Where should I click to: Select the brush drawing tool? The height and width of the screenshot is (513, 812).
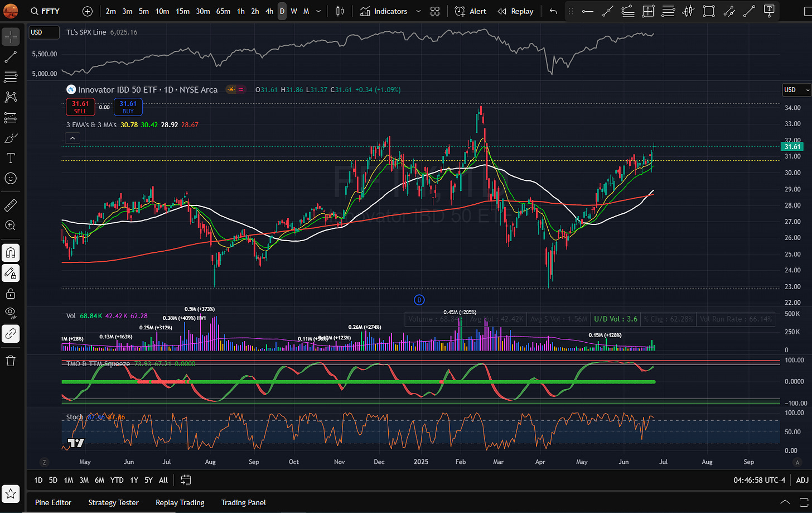(11, 138)
